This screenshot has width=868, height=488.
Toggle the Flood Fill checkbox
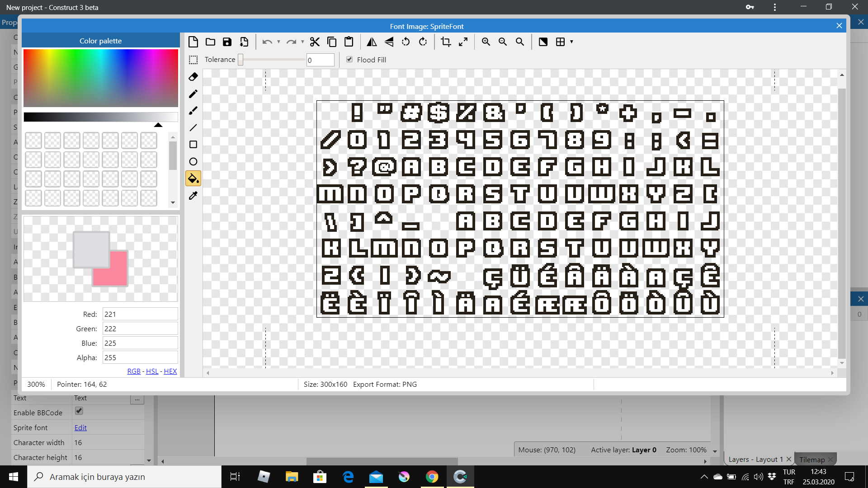pyautogui.click(x=349, y=59)
